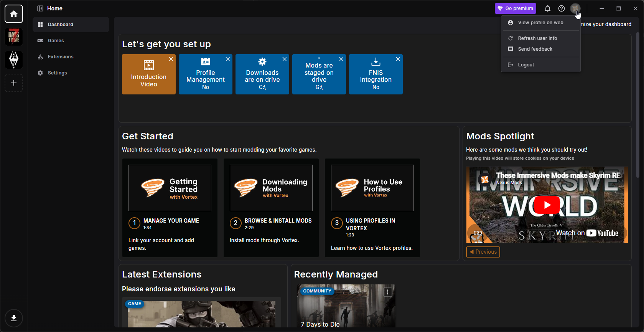The height and width of the screenshot is (332, 644).
Task: Dismiss the Profile Management card
Action: tap(228, 59)
